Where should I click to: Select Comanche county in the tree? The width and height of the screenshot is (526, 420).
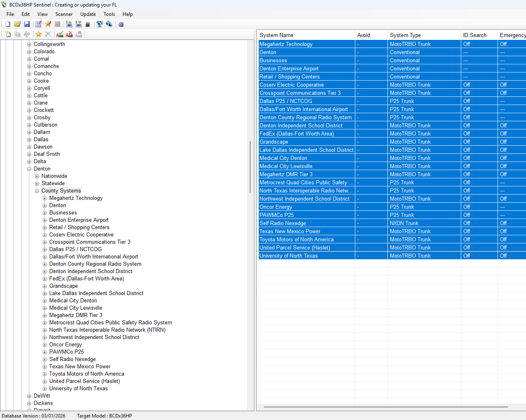click(46, 66)
